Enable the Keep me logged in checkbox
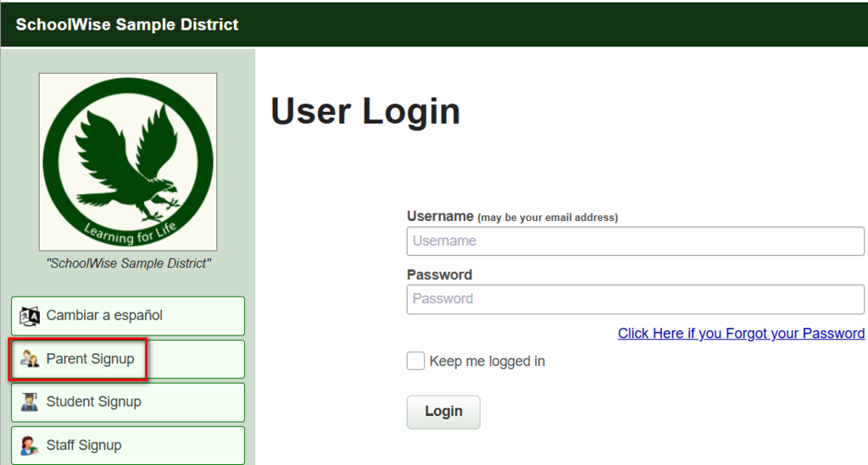 (415, 362)
